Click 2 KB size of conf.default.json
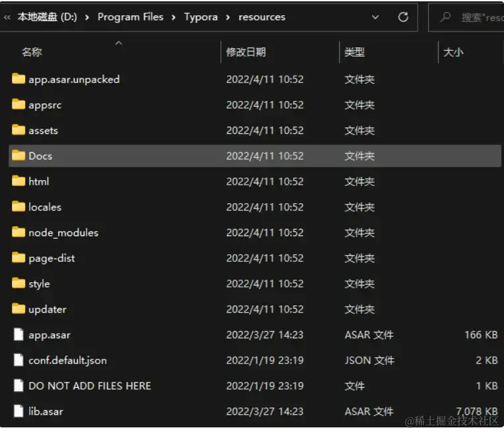This screenshot has height=432, width=504. [x=487, y=360]
